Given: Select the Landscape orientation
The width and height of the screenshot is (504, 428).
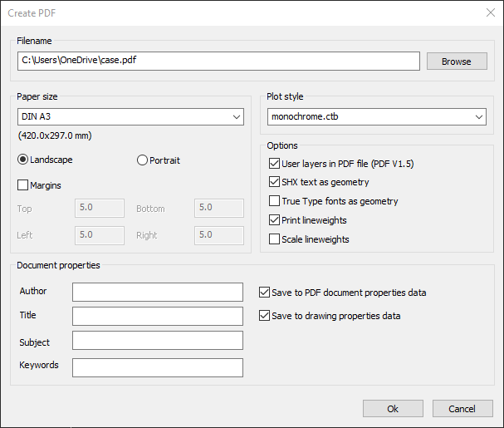Looking at the screenshot, I should point(23,160).
